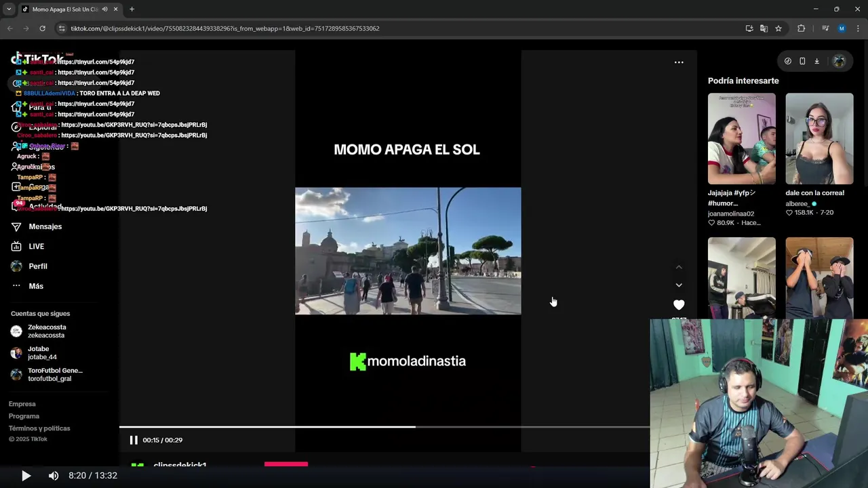The image size is (868, 488).
Task: Click the Más three-dots icon
Action: coord(16,286)
